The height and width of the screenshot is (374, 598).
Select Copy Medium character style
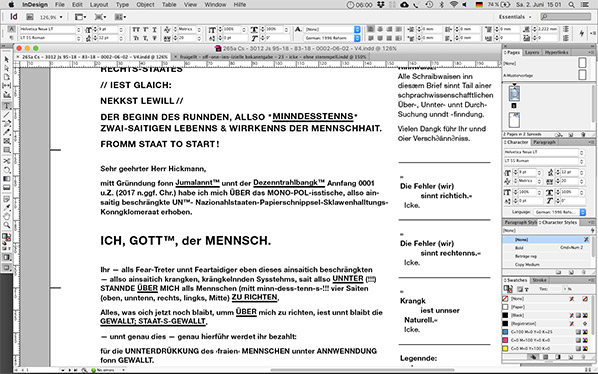[x=547, y=265]
